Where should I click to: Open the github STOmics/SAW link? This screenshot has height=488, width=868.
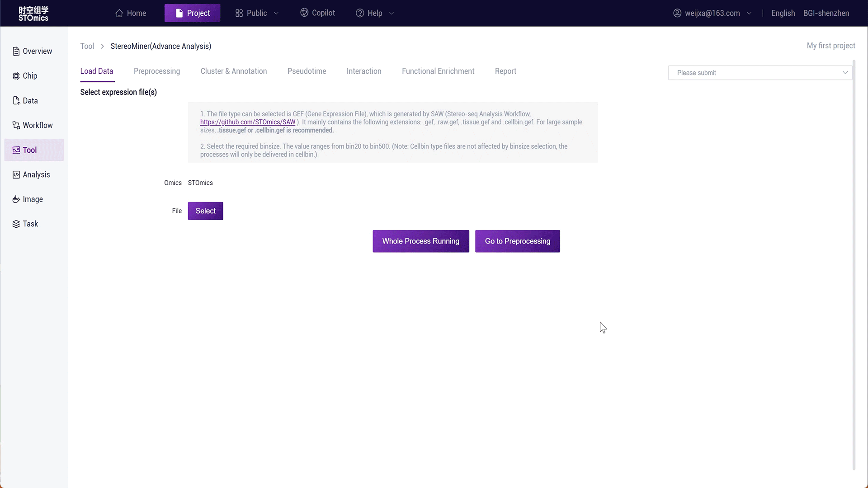click(x=248, y=122)
